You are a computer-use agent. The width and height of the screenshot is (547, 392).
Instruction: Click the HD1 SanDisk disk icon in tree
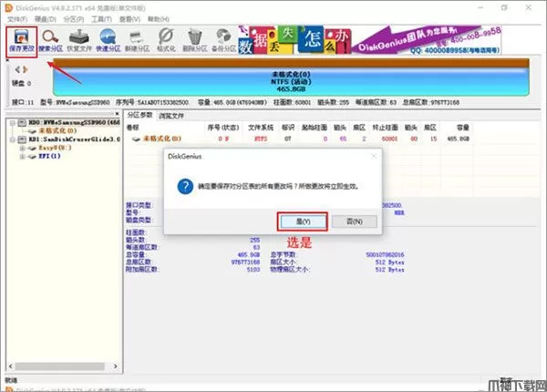point(22,139)
